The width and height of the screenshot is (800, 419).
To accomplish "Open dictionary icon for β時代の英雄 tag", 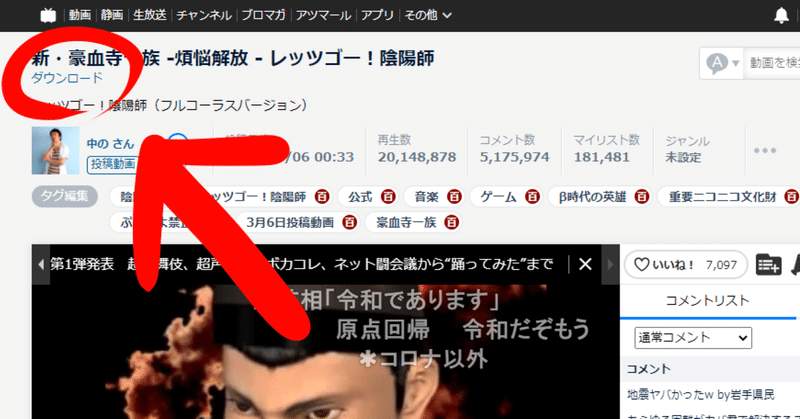I will pos(642,196).
